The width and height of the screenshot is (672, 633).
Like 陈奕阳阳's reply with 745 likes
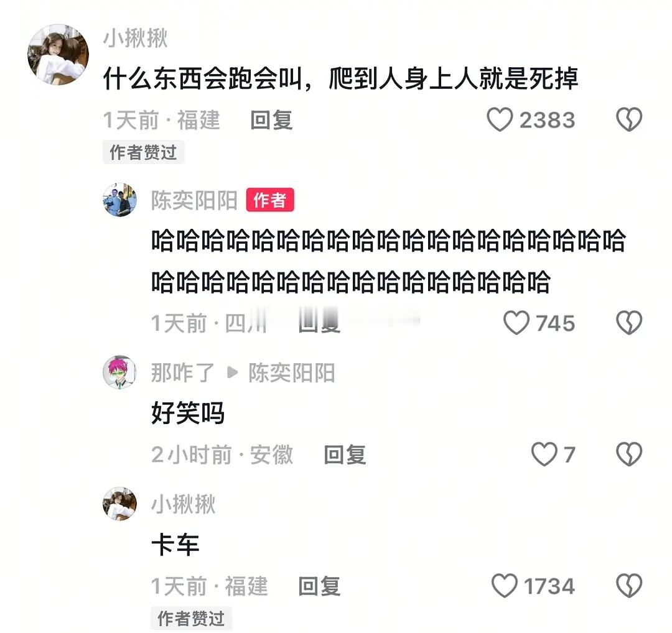click(x=516, y=323)
